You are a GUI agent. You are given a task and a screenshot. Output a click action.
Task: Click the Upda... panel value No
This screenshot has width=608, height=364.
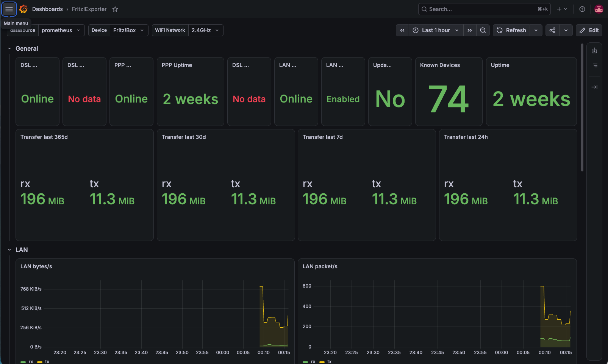(x=390, y=99)
